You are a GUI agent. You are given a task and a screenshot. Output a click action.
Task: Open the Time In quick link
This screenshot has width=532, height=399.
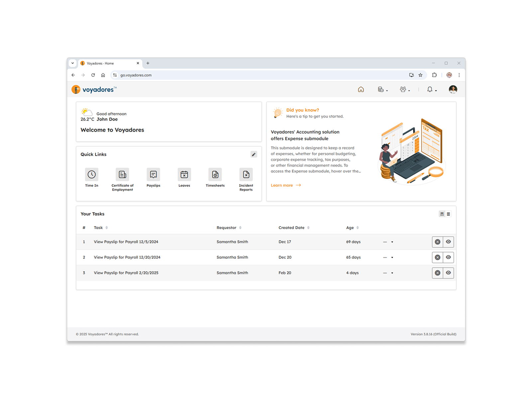tap(92, 178)
